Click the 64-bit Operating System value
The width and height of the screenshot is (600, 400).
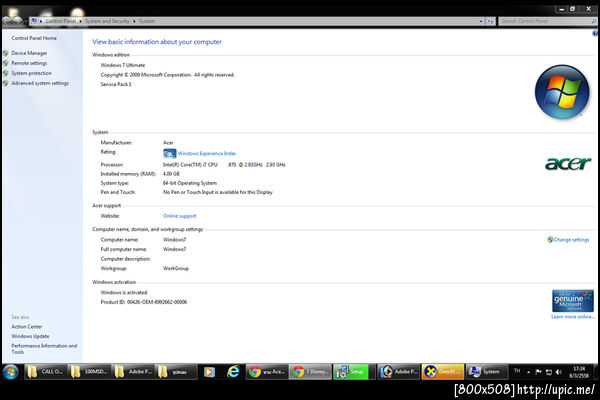190,183
